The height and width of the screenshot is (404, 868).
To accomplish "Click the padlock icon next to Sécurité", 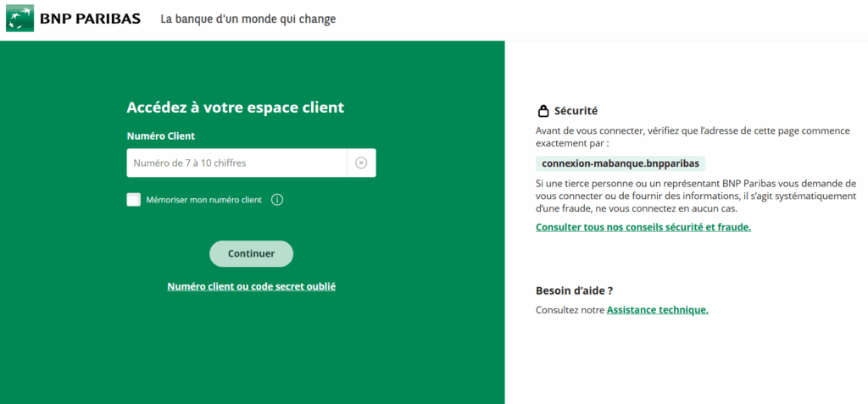I will [543, 111].
